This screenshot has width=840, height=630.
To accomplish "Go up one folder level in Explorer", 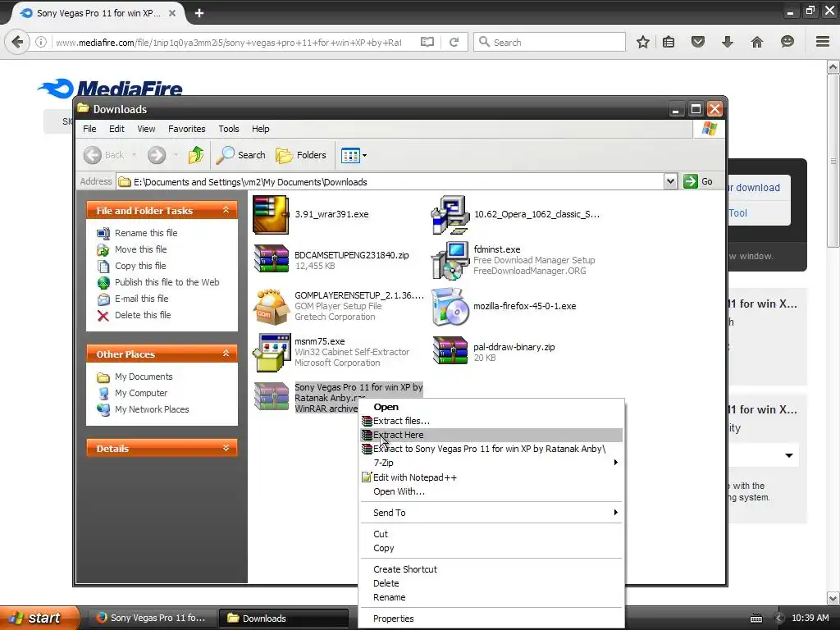I will 195,155.
